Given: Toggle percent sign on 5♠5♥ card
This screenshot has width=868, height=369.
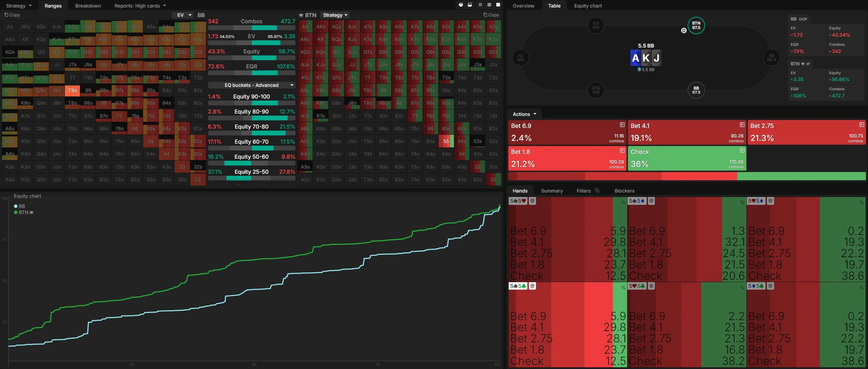Looking at the screenshot, I should (623, 202).
